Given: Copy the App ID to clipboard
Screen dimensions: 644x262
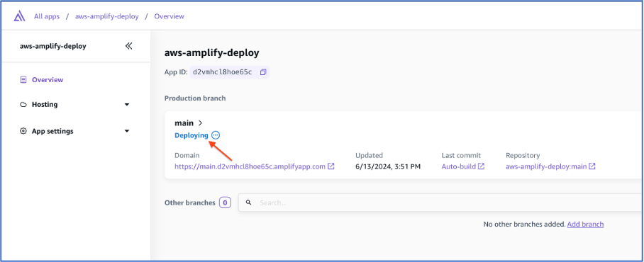Looking at the screenshot, I should point(263,72).
